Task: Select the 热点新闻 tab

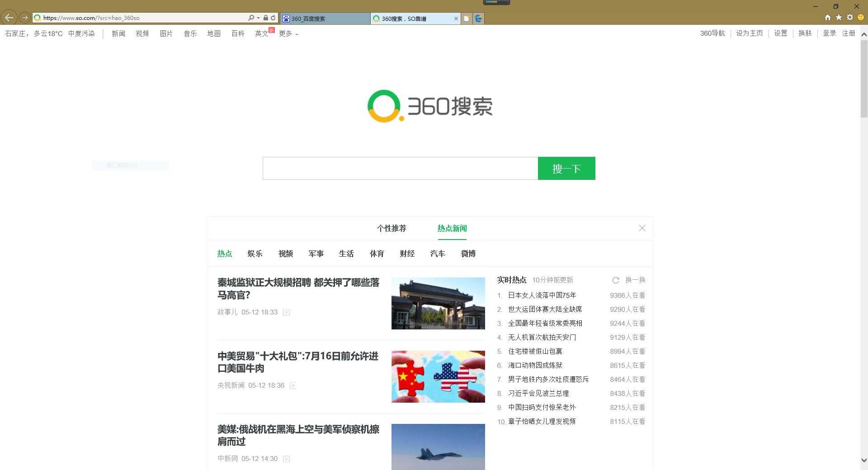Action: click(452, 228)
